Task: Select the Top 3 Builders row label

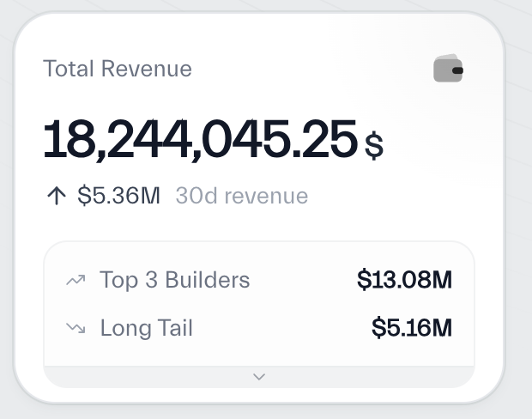Action: pyautogui.click(x=175, y=280)
